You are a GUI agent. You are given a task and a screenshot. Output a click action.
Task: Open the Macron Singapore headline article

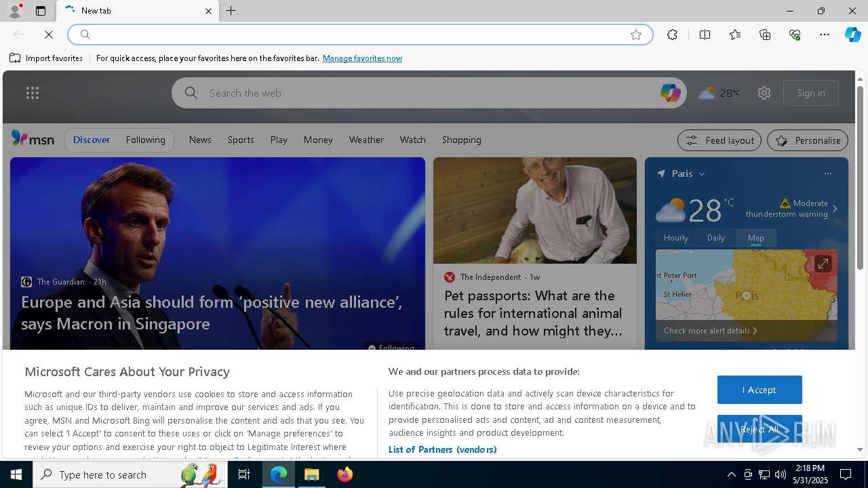pyautogui.click(x=212, y=312)
